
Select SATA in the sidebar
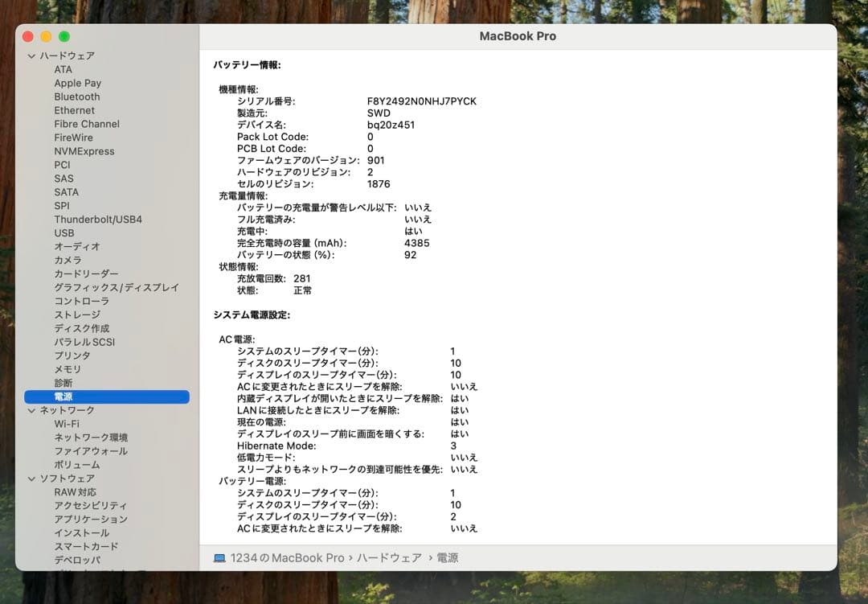coord(67,192)
